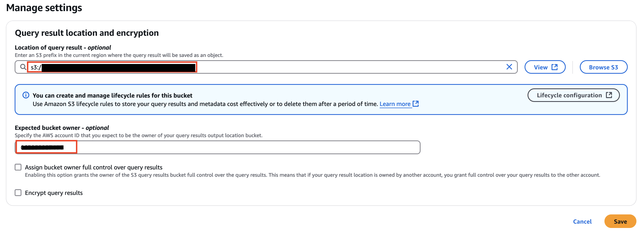Follow the Learn more link
Screen dimensions: 644x238
[x=395, y=104]
